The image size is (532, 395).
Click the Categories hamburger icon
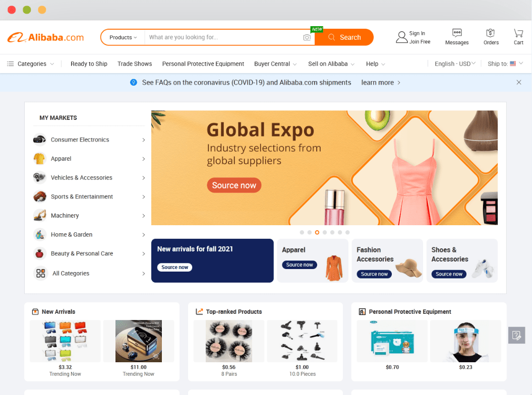(x=11, y=64)
